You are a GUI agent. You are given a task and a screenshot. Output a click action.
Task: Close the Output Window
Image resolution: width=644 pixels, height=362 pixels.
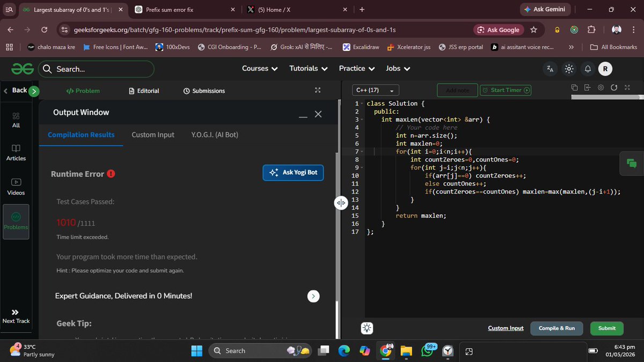(x=318, y=114)
